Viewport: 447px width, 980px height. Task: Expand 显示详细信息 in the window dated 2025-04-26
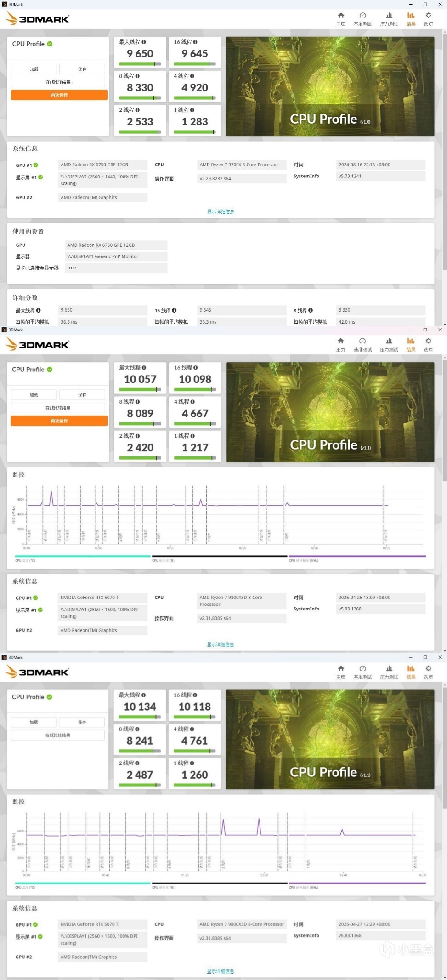(221, 644)
